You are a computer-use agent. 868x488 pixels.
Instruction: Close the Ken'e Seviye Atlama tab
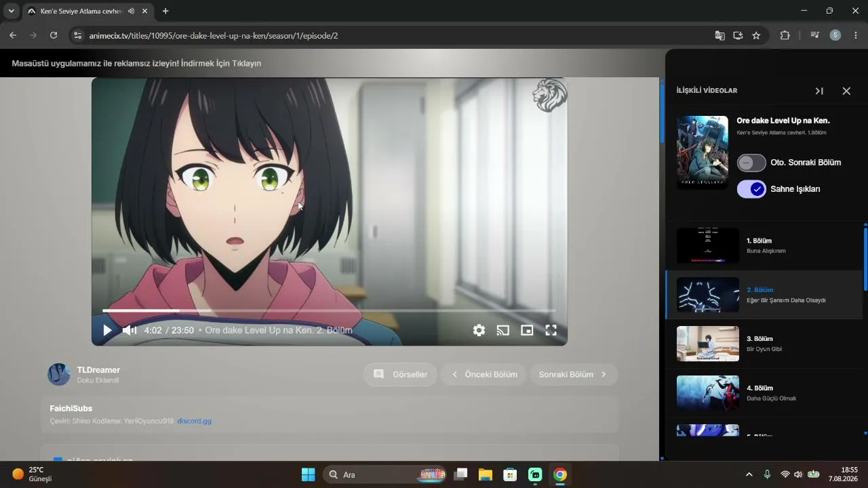click(x=144, y=11)
